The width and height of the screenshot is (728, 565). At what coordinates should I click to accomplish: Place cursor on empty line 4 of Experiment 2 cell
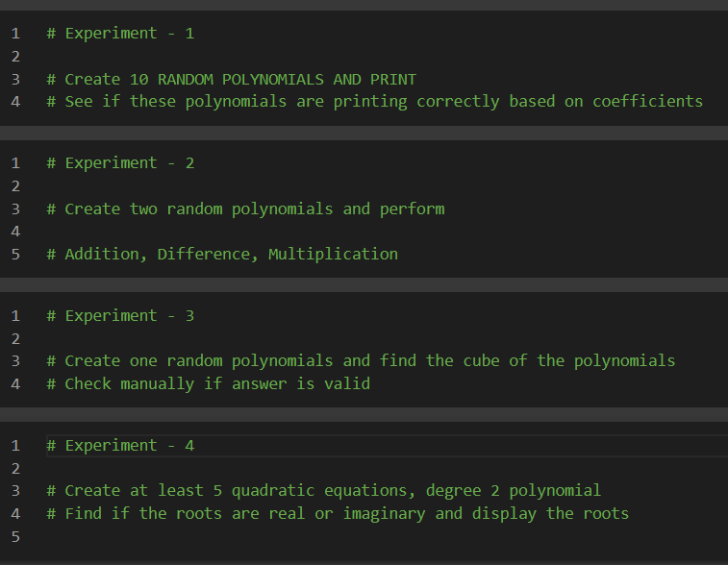(387, 232)
